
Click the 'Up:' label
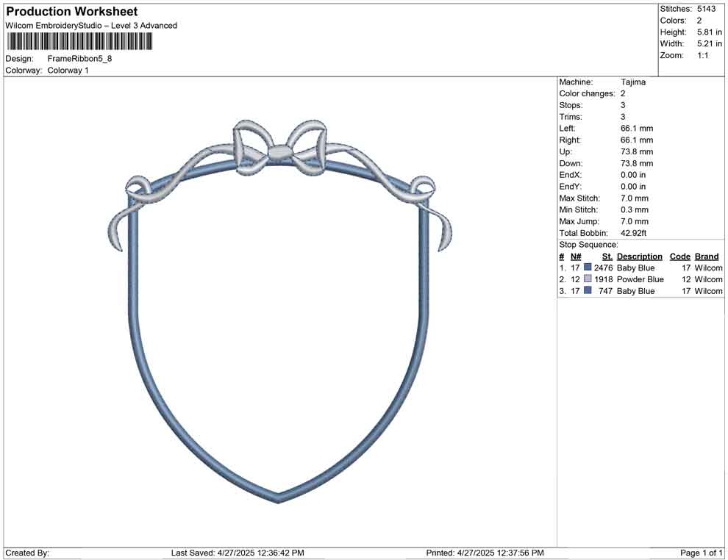tap(565, 151)
